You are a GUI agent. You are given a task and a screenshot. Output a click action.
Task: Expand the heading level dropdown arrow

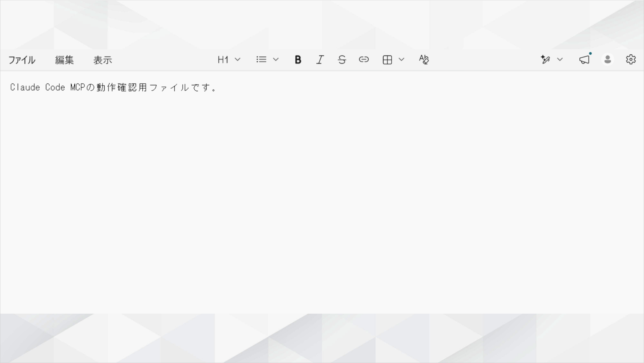(x=238, y=60)
